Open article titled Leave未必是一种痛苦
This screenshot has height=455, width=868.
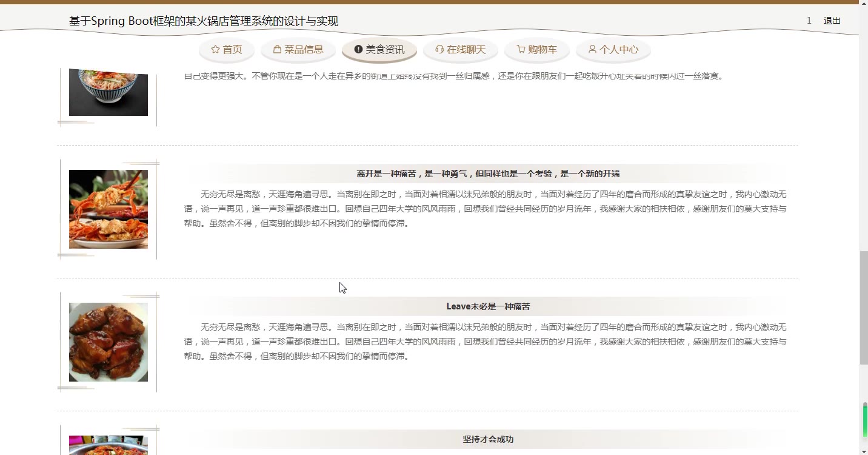point(488,306)
